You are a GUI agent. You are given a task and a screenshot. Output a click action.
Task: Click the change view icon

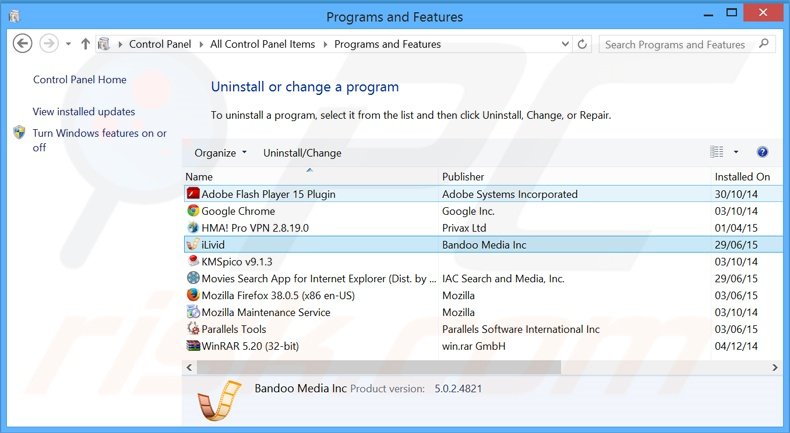(x=716, y=152)
